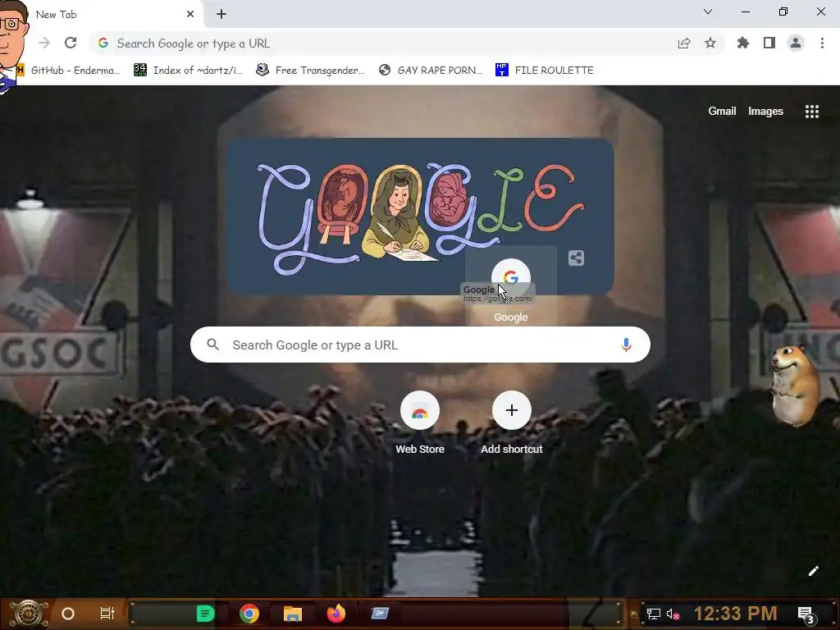The width and height of the screenshot is (840, 630).
Task: Start voice search with the microphone
Action: click(x=626, y=345)
